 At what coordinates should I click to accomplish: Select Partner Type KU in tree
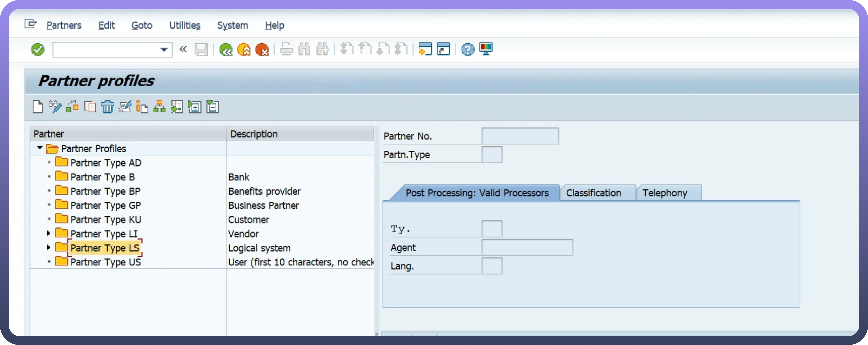[105, 220]
